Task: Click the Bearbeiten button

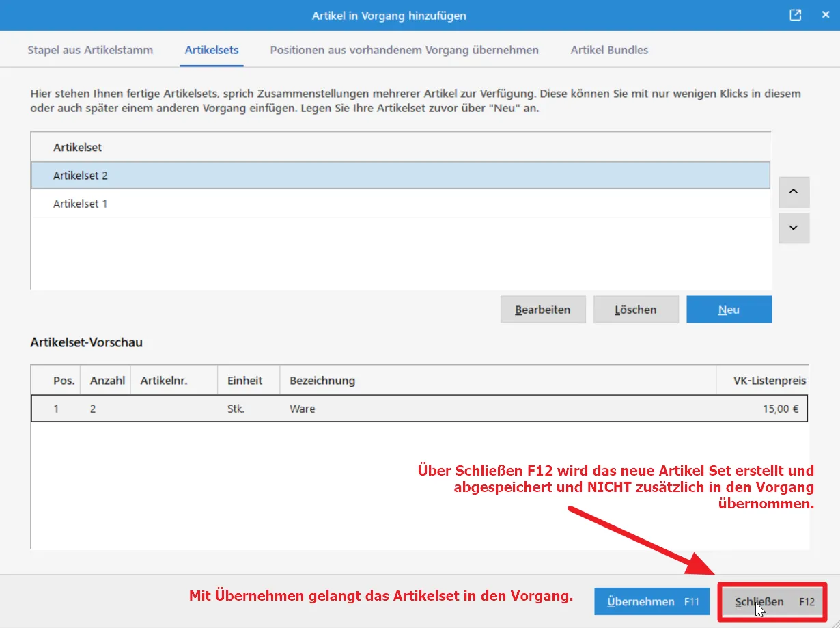Action: [542, 310]
